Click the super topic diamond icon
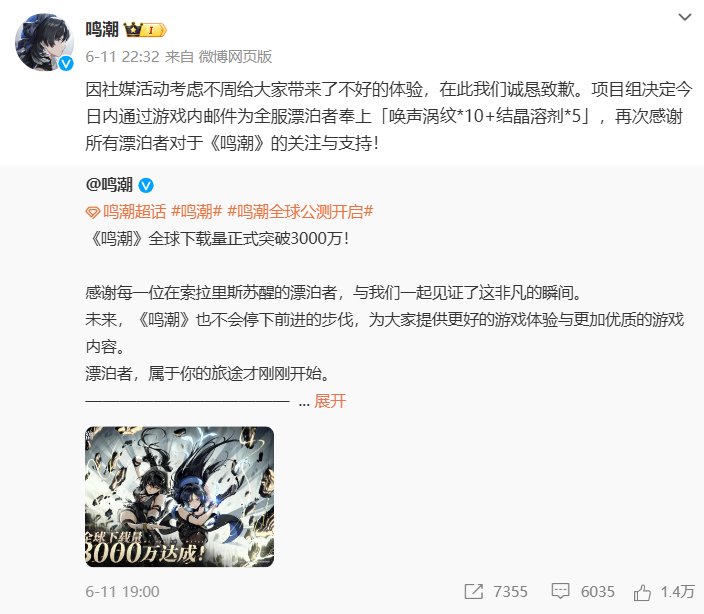Viewport: 704px width, 614px height. click(92, 212)
